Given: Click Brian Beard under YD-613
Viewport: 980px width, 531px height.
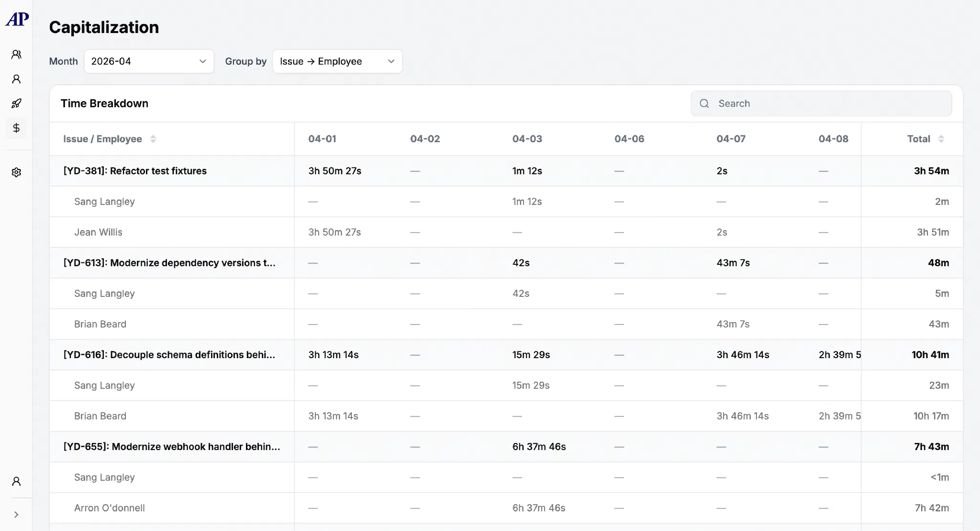Looking at the screenshot, I should pyautogui.click(x=100, y=324).
